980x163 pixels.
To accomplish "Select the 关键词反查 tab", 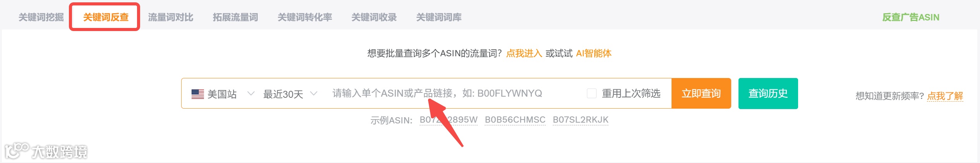I will click(x=106, y=17).
